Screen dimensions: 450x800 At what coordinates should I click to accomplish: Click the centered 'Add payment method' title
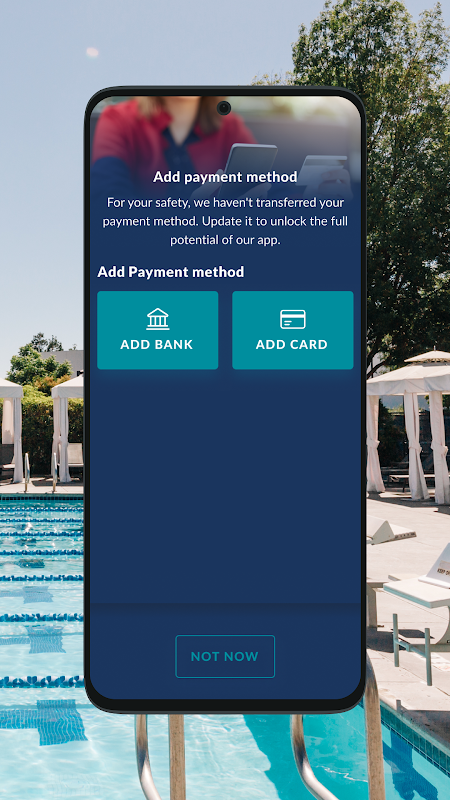(x=225, y=177)
